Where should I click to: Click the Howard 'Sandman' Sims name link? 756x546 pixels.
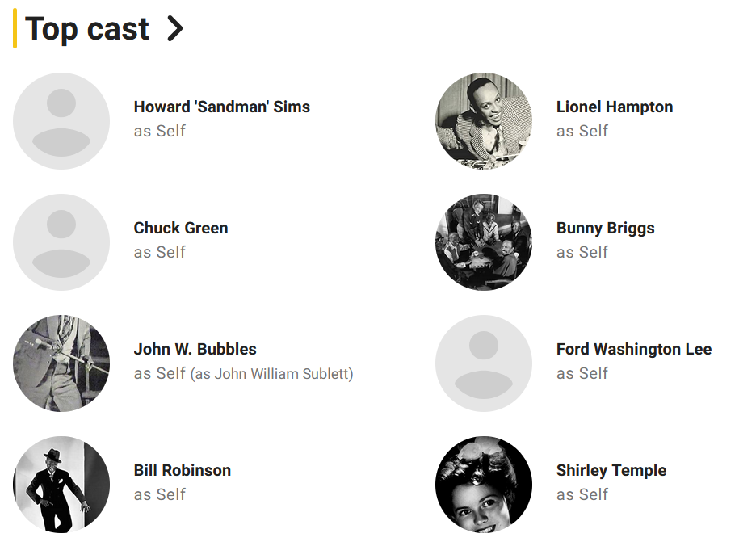pyautogui.click(x=222, y=107)
